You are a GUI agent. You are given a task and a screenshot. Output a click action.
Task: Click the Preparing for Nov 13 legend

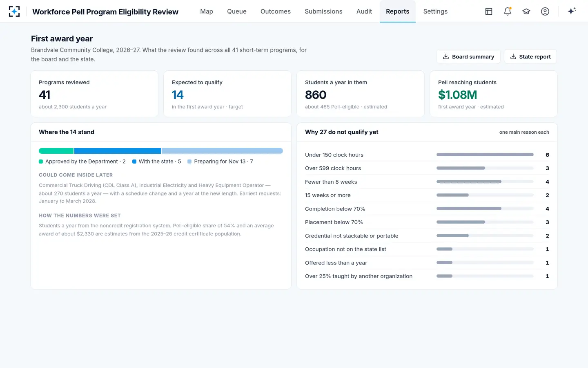(x=220, y=162)
